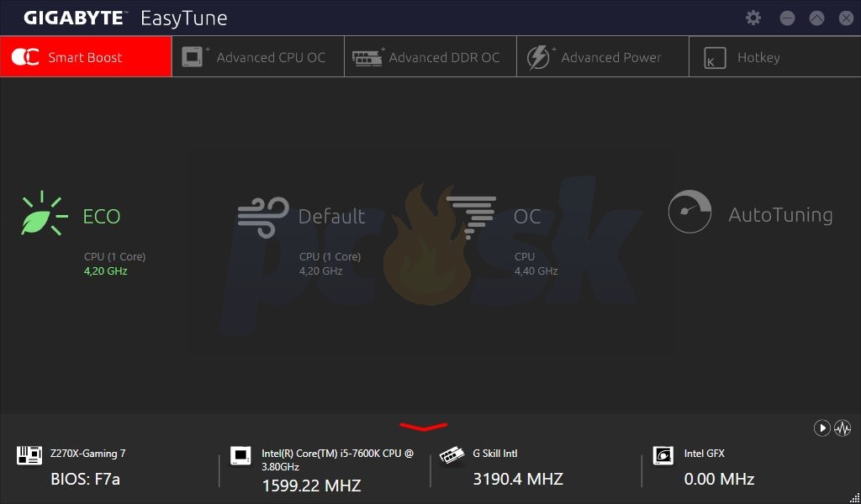This screenshot has height=504, width=861.
Task: Minimize the EasyTune window
Action: point(787,18)
